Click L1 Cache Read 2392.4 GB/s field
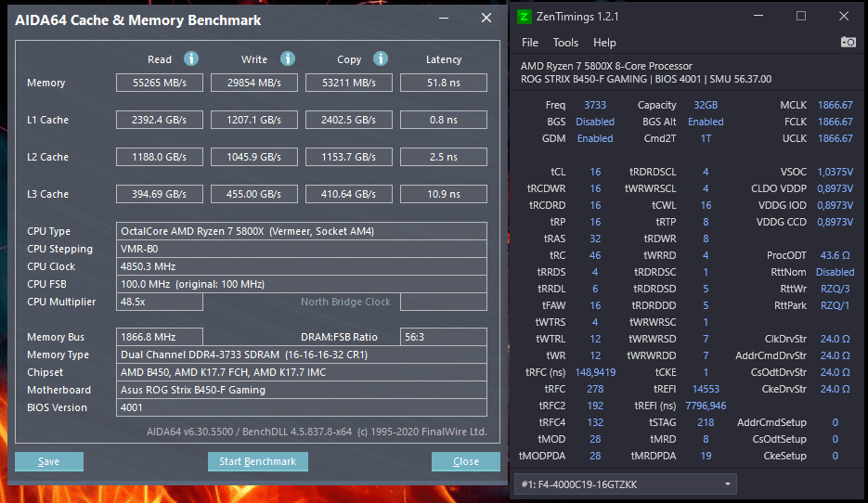Screen dimensions: 868x503 tap(160, 120)
